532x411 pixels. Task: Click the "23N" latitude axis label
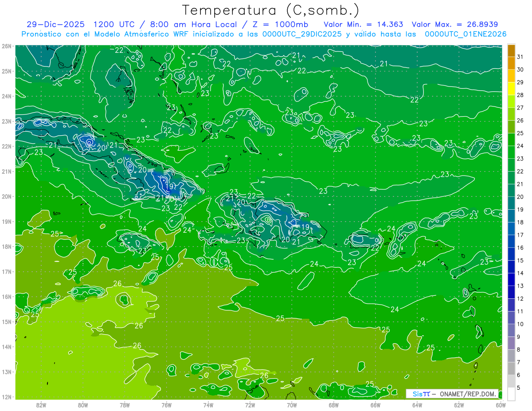tap(6, 121)
